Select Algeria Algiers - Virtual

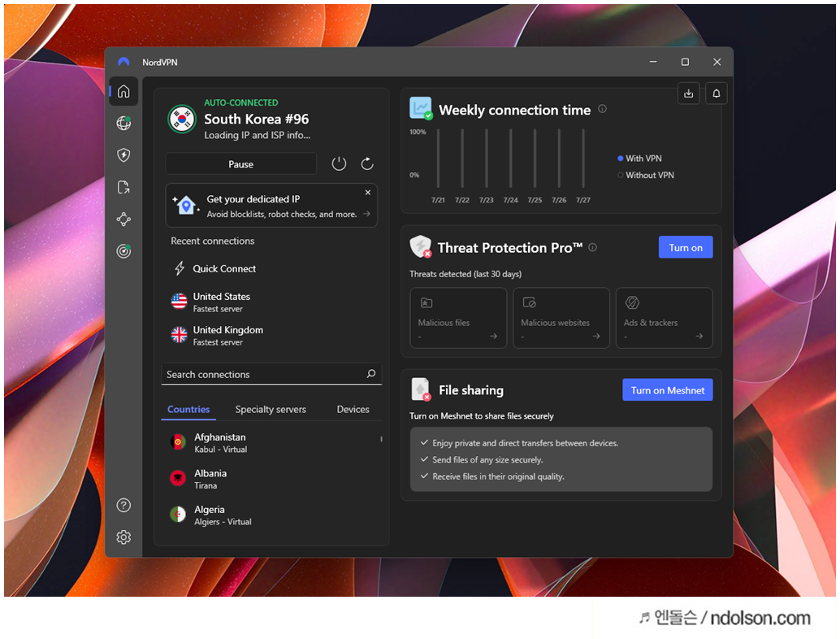pyautogui.click(x=271, y=515)
